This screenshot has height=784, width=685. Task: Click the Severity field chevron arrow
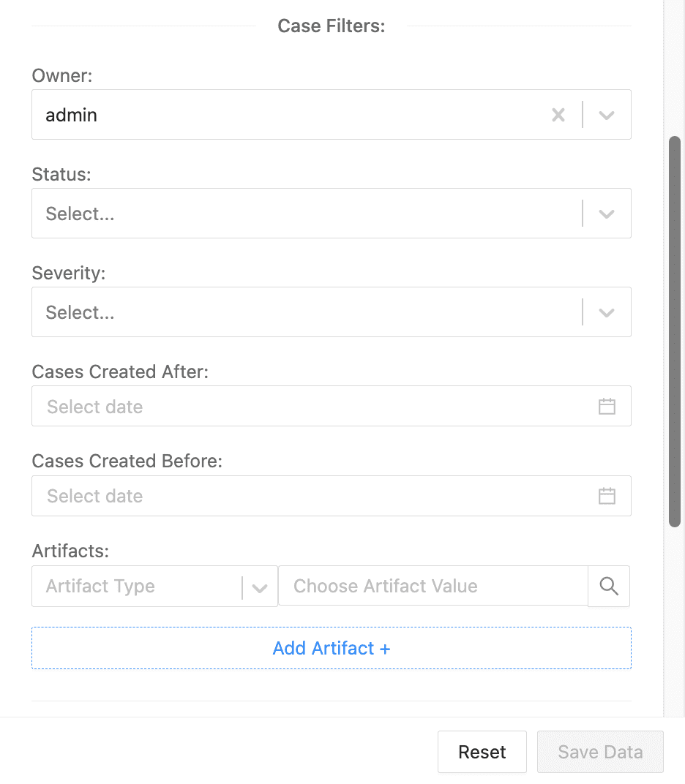(x=606, y=312)
